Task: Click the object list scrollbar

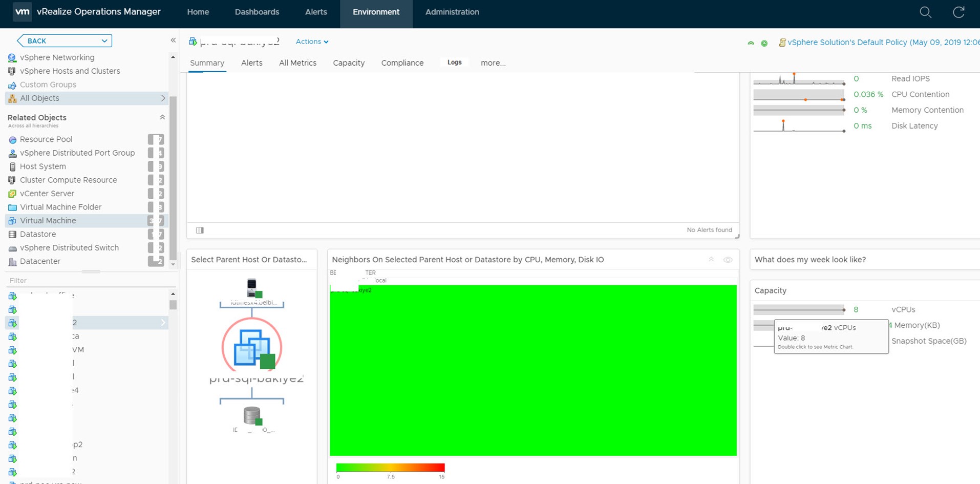Action: [173, 305]
